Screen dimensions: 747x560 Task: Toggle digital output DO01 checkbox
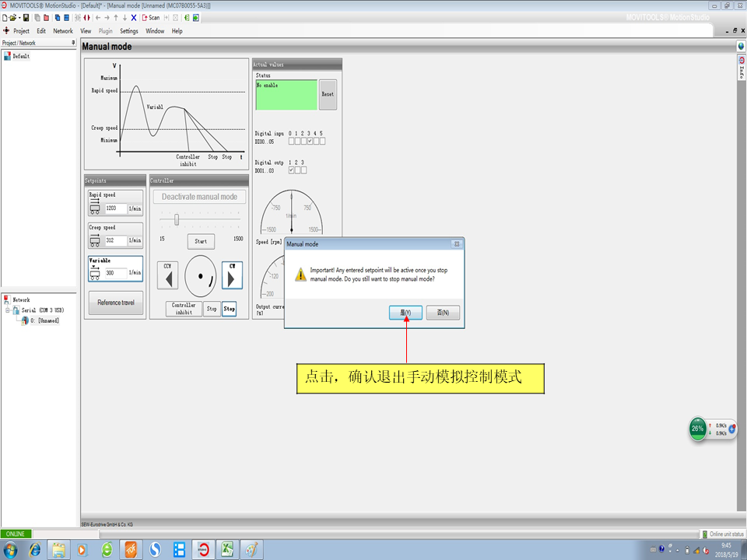coord(291,170)
